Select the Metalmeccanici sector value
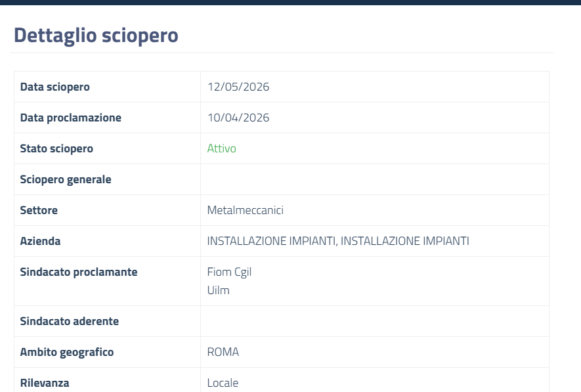 (x=246, y=210)
